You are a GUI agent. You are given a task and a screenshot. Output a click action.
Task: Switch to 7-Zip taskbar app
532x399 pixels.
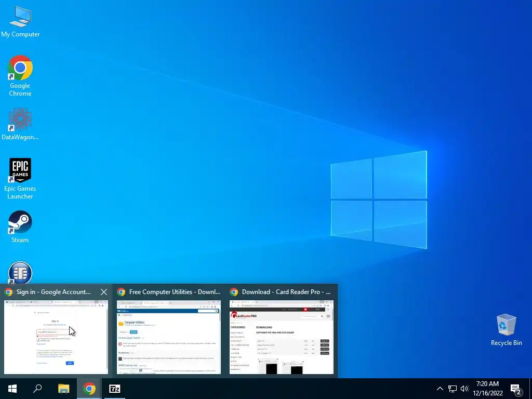pos(115,389)
